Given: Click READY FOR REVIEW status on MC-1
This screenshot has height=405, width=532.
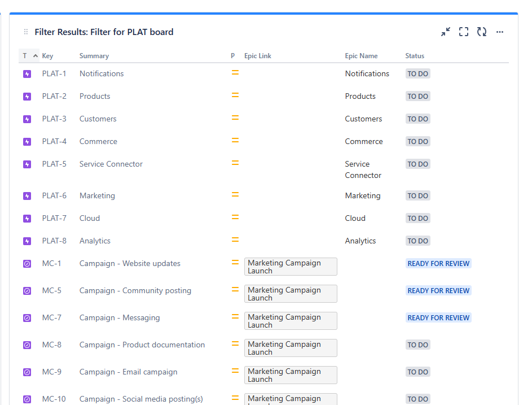Looking at the screenshot, I should 438,264.
